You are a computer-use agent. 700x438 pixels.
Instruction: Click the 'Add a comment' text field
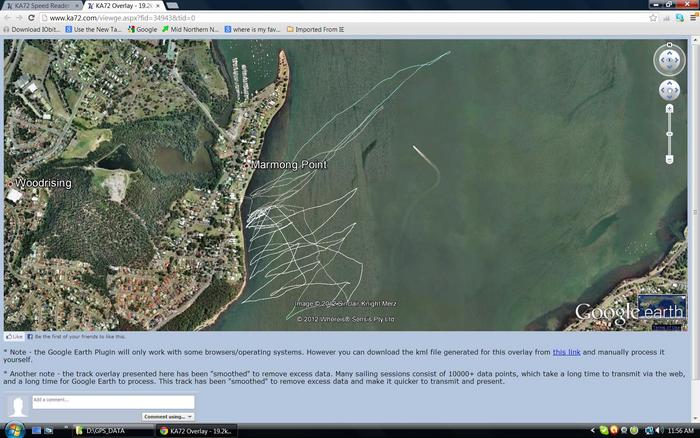pos(112,401)
